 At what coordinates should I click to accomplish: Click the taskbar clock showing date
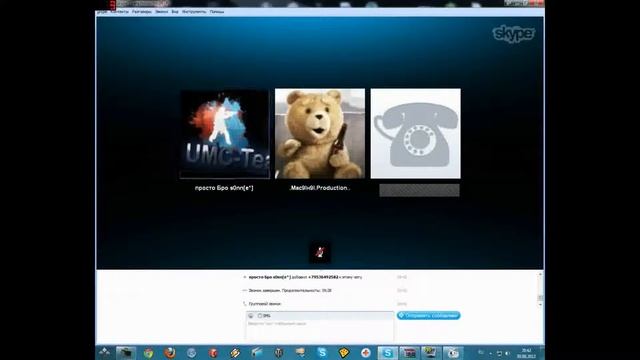click(x=526, y=353)
